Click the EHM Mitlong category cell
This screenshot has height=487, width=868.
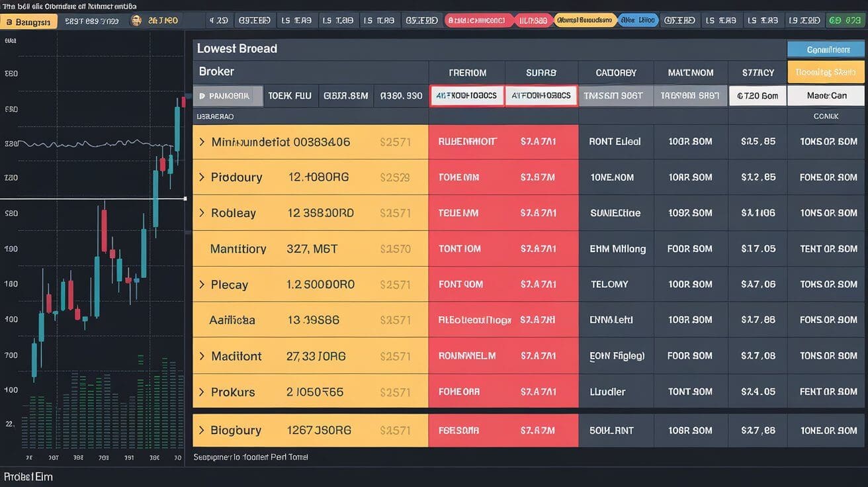pyautogui.click(x=617, y=249)
